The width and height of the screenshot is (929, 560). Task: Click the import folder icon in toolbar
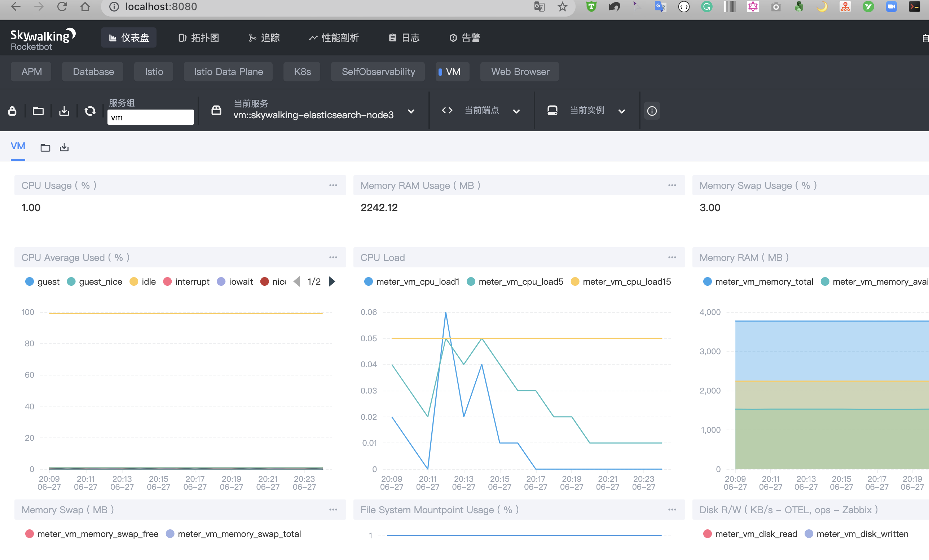coord(38,111)
